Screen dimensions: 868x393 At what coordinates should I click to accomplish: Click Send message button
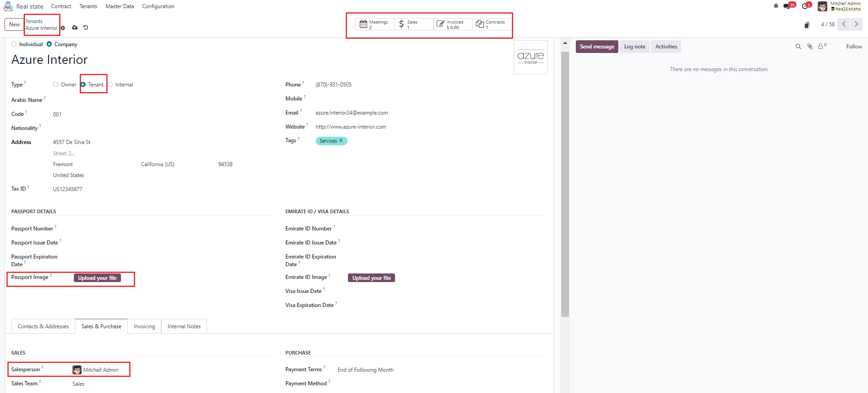coord(597,47)
